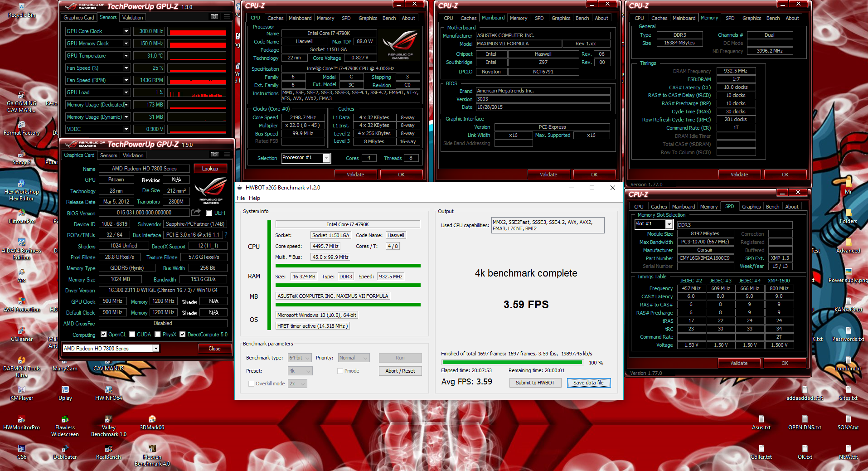Open the KMPlayer desktop icon

[21, 393]
